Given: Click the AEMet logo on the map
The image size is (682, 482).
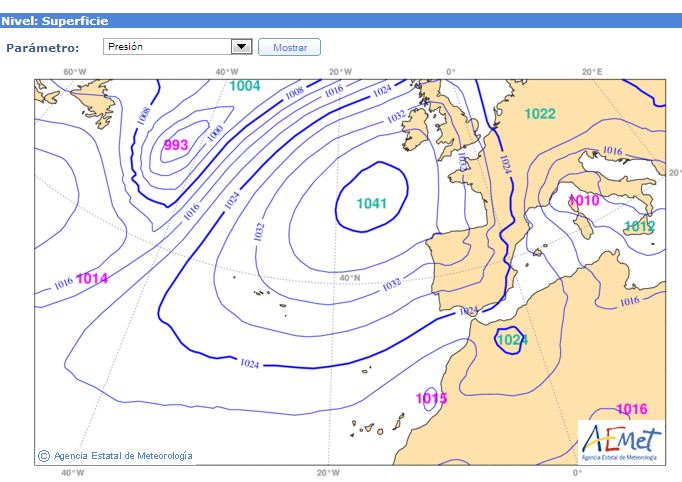Looking at the screenshot, I should point(620,440).
